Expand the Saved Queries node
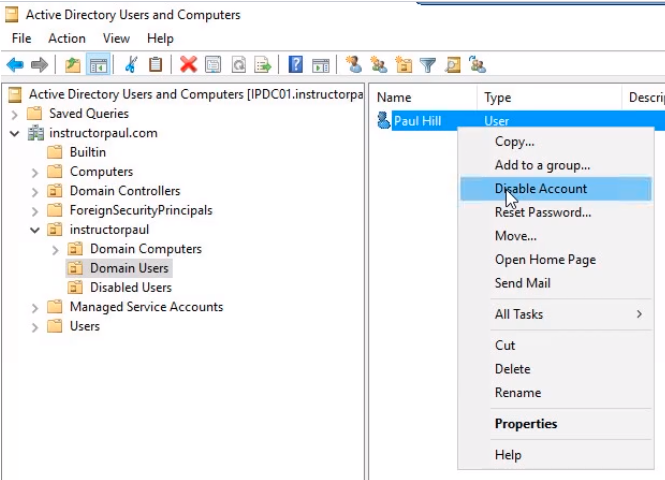The height and width of the screenshot is (480, 665). click(15, 114)
